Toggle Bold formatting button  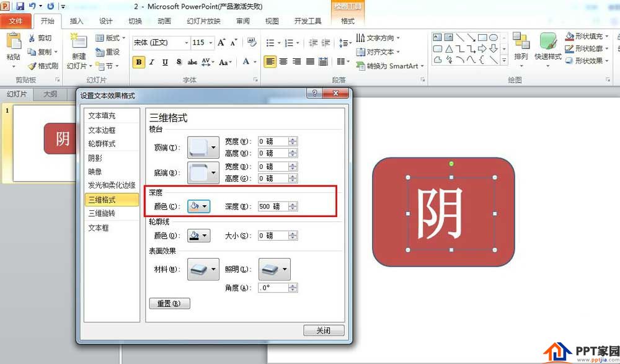[138, 62]
